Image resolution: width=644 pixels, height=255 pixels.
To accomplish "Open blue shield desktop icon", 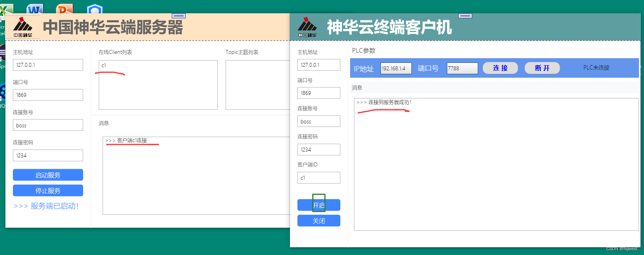I will coord(94,8).
